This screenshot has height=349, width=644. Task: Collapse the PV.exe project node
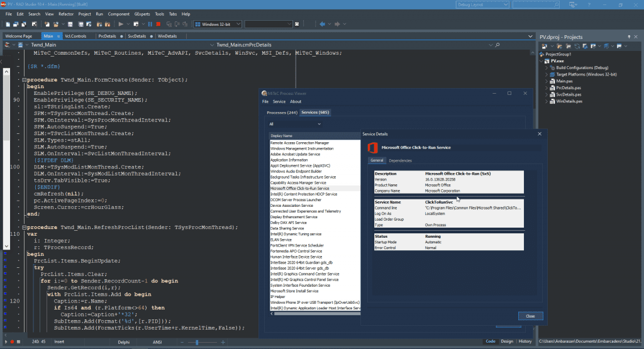click(541, 61)
